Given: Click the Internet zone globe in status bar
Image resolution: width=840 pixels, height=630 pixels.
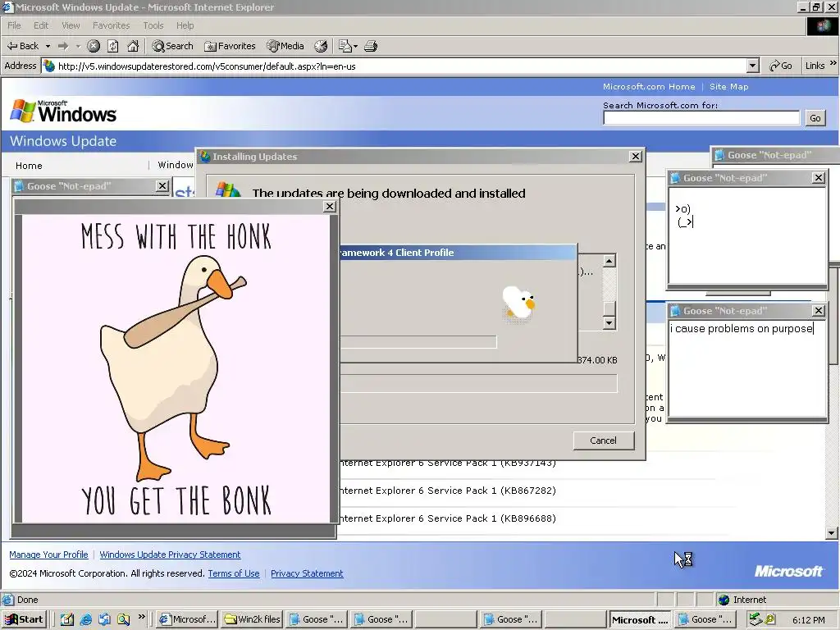Looking at the screenshot, I should [x=724, y=600].
